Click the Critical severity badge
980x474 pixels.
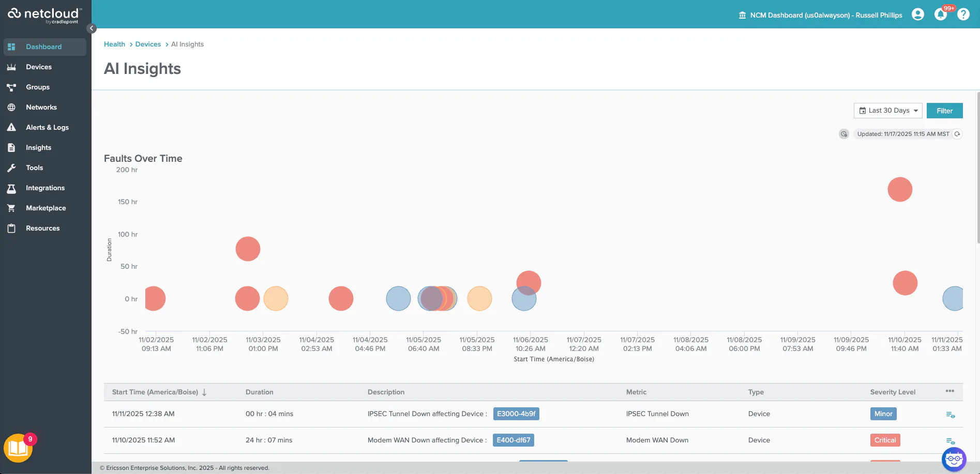tap(885, 440)
